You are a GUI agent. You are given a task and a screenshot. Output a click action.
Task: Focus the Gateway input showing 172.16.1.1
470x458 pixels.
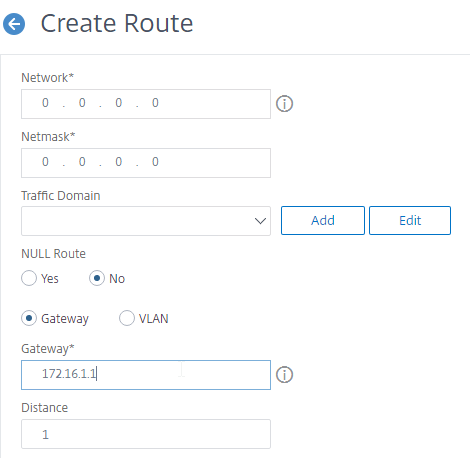[x=146, y=375]
